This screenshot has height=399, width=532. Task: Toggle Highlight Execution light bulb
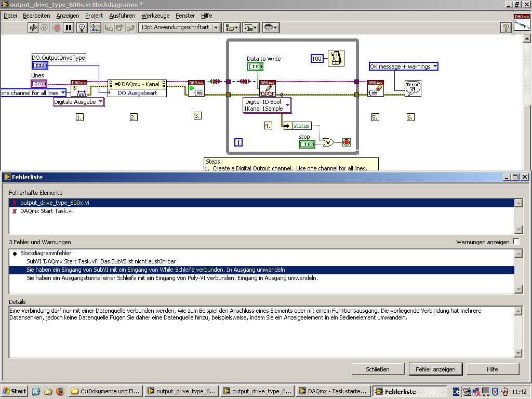(x=82, y=28)
